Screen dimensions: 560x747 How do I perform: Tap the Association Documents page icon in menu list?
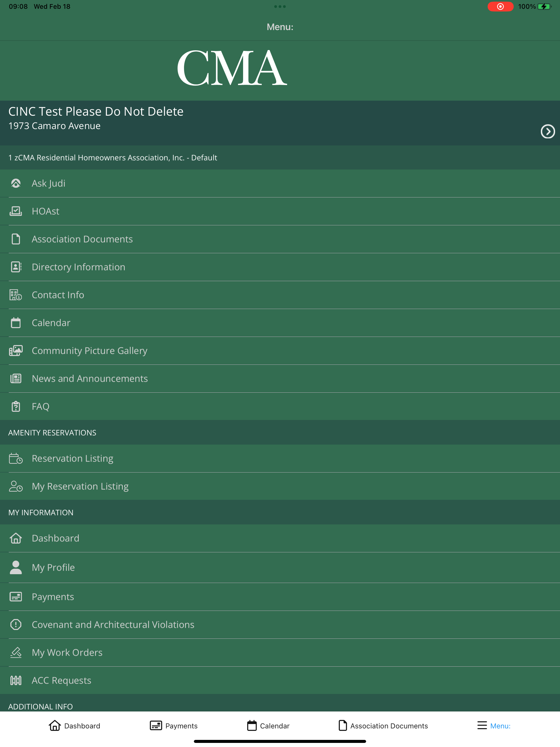16,239
